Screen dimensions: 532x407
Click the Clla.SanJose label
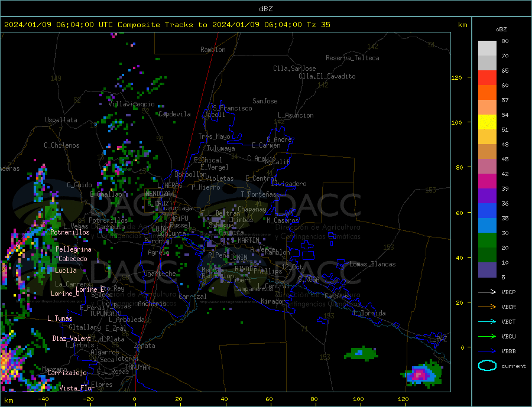(294, 69)
